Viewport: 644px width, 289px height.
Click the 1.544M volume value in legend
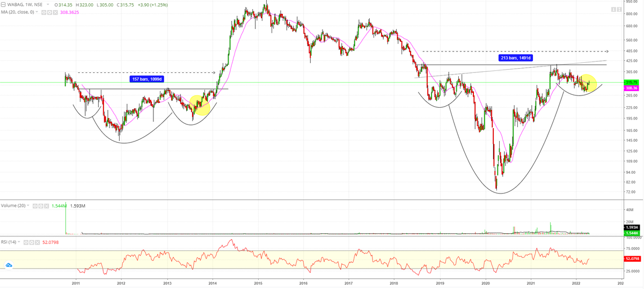pos(58,206)
